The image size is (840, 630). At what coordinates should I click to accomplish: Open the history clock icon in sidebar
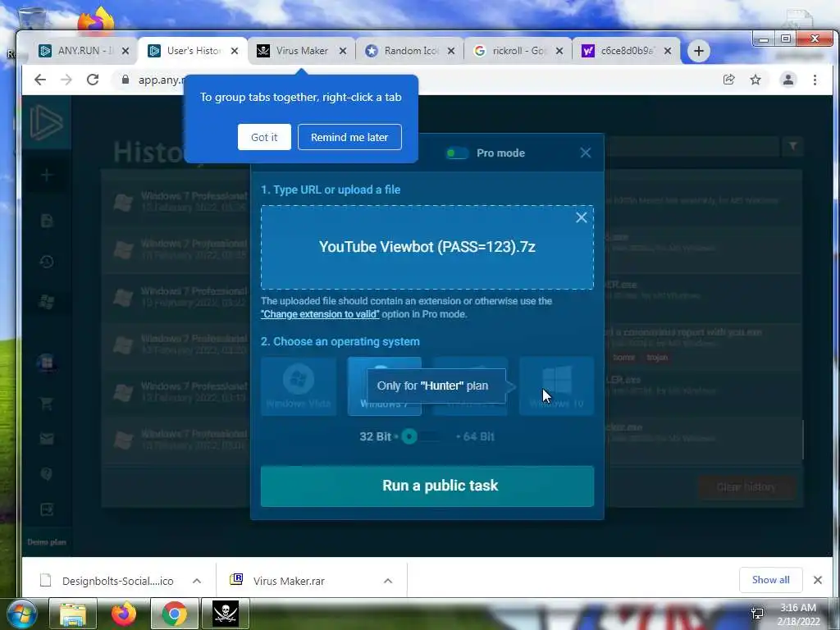[47, 262]
